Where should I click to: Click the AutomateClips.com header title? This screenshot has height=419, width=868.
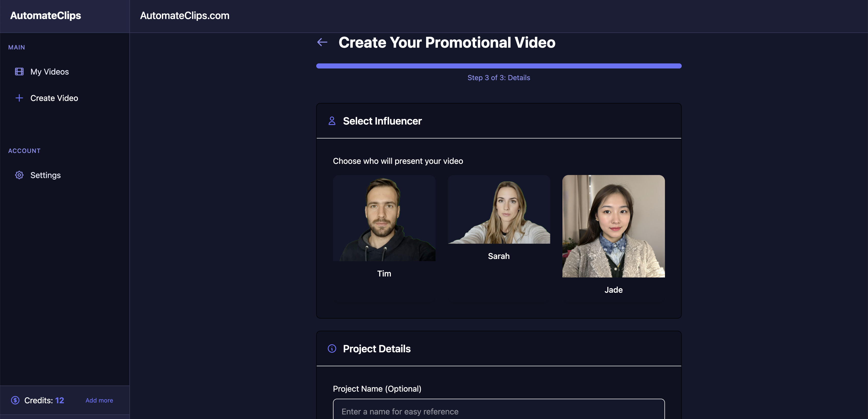click(x=185, y=15)
